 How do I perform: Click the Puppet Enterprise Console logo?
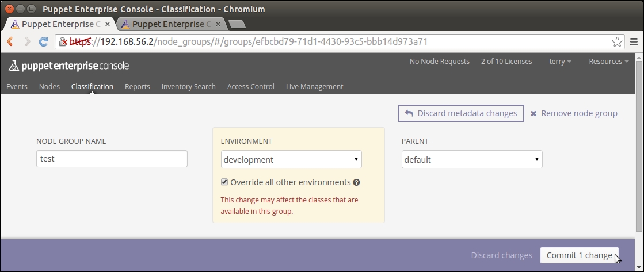(x=68, y=66)
